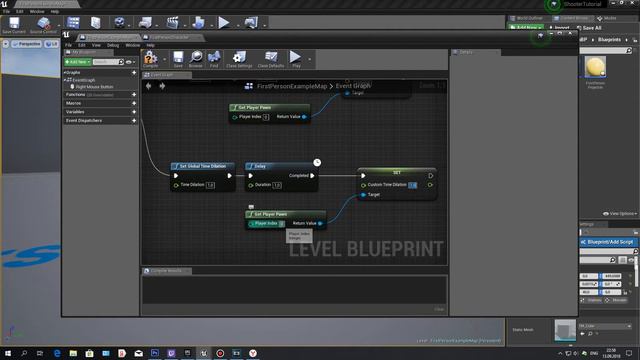Navigate back in the event graph

149,86
